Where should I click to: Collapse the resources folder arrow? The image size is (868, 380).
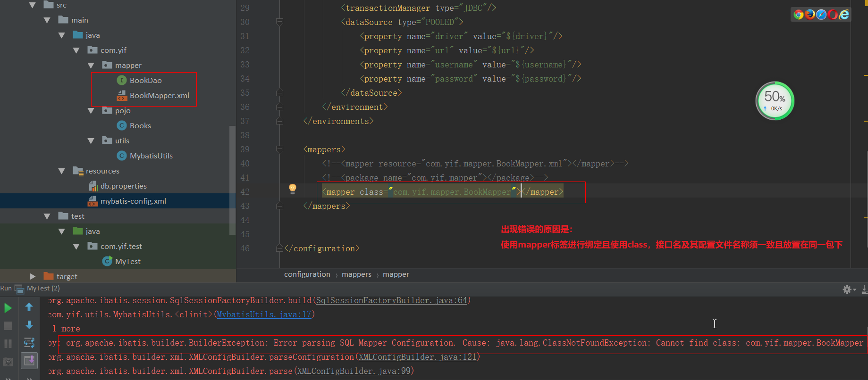62,171
